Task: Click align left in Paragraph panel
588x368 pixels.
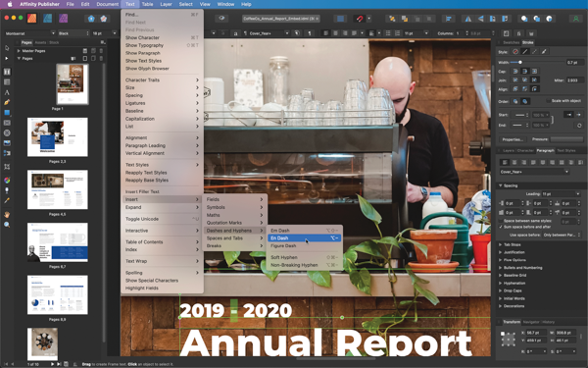Action: point(505,162)
